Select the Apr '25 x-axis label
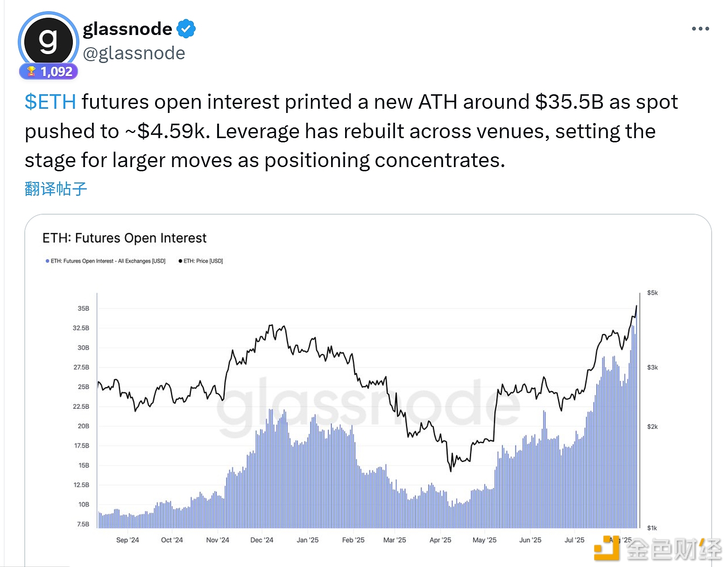Viewport: 728px width, 567px height. 440,540
